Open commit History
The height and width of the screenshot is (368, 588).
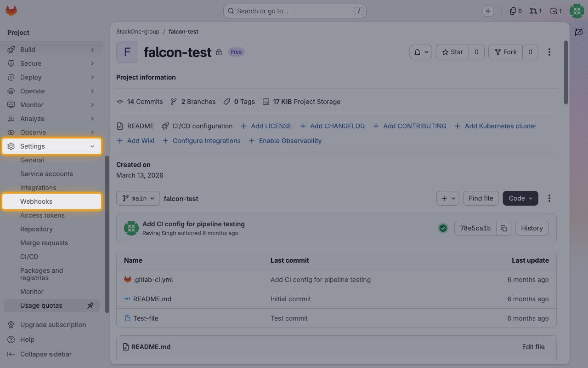coord(532,228)
